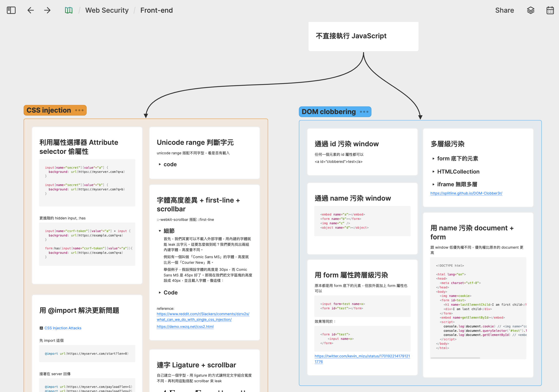This screenshot has width=559, height=392.
Task: Click the '通過 id 污染 window' heading
Action: 347,144
